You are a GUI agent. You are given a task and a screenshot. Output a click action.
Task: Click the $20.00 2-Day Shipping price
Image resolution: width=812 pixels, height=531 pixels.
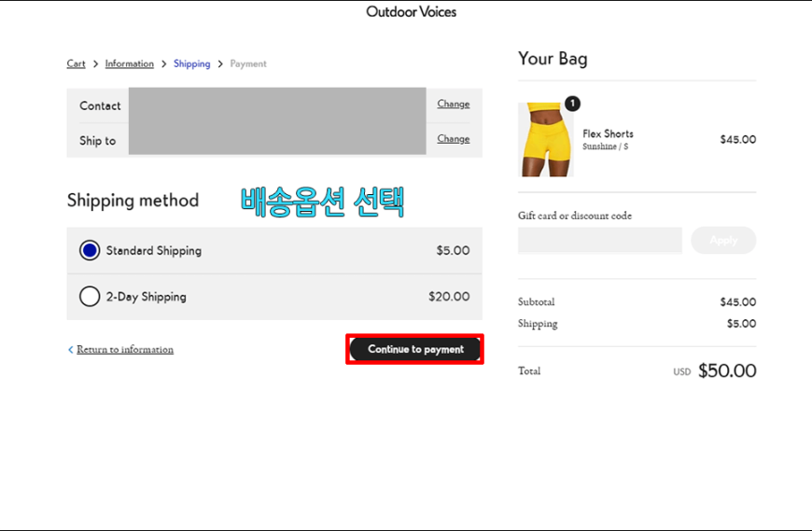(x=449, y=297)
